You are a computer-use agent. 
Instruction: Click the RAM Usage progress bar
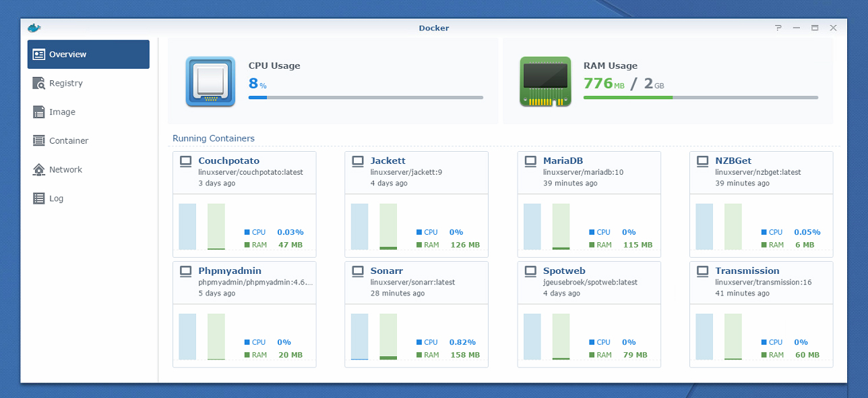[x=701, y=98]
